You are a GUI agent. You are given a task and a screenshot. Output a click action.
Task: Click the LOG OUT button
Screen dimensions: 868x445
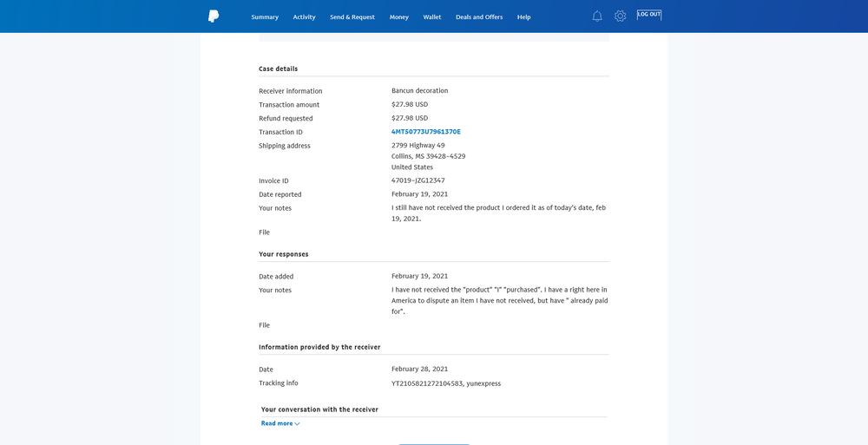coord(648,15)
